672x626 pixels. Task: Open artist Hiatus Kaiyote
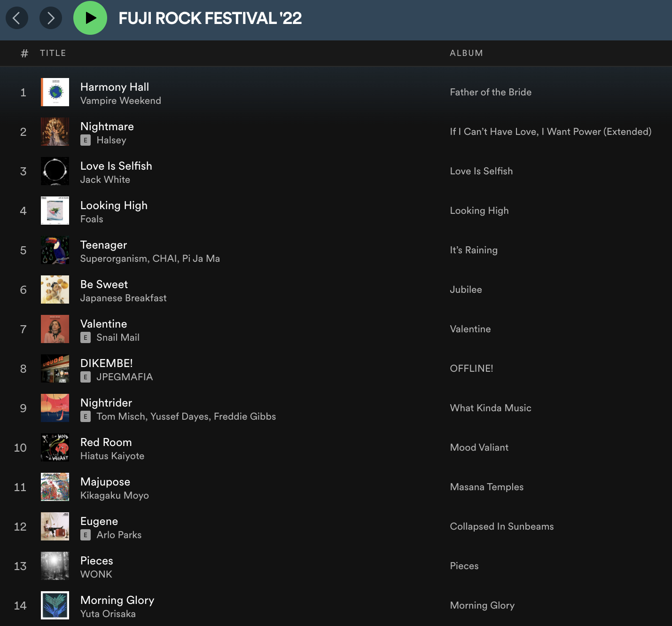tap(112, 456)
